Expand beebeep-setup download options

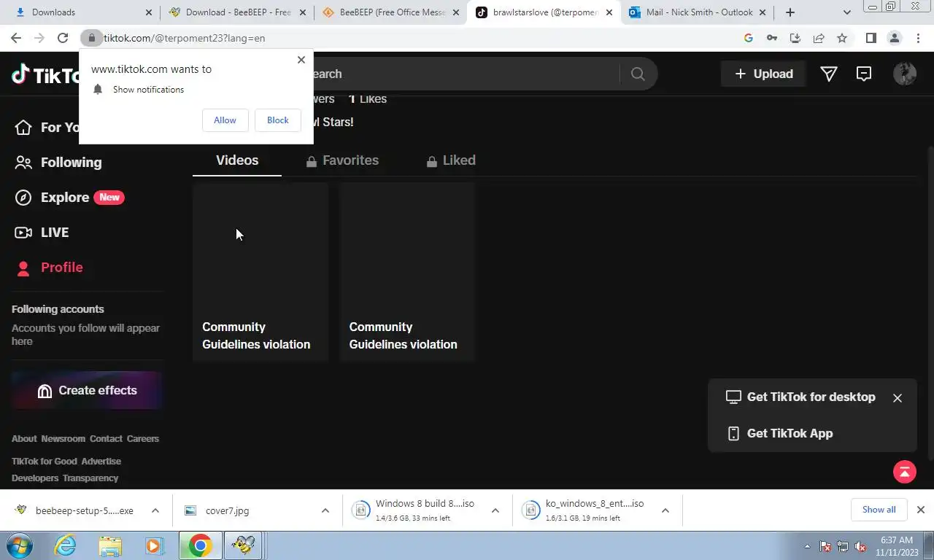155,510
